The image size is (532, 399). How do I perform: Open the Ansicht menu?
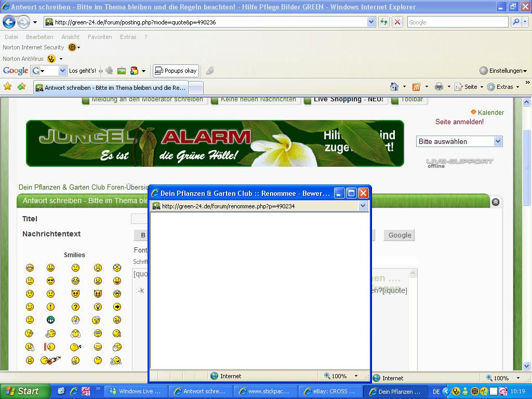pos(71,37)
